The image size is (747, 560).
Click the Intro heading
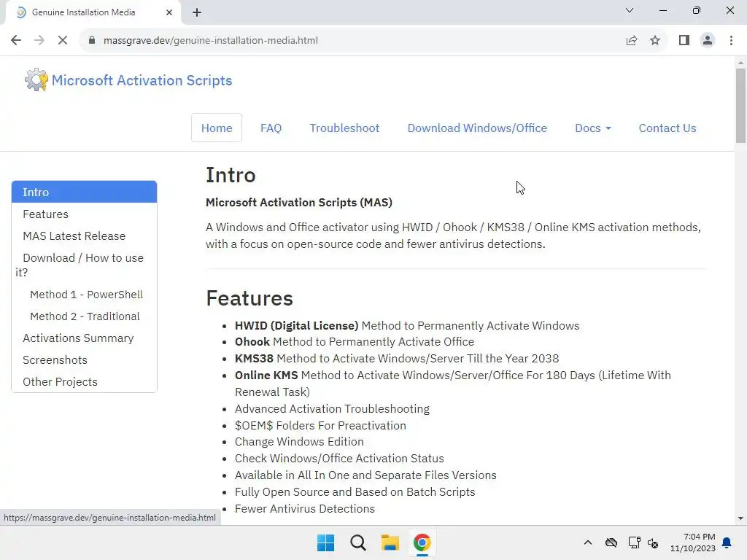pos(231,175)
